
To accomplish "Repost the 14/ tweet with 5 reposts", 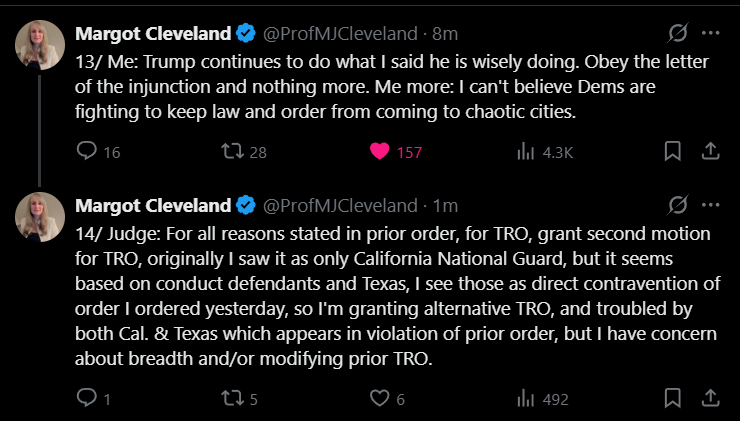I will click(x=233, y=398).
